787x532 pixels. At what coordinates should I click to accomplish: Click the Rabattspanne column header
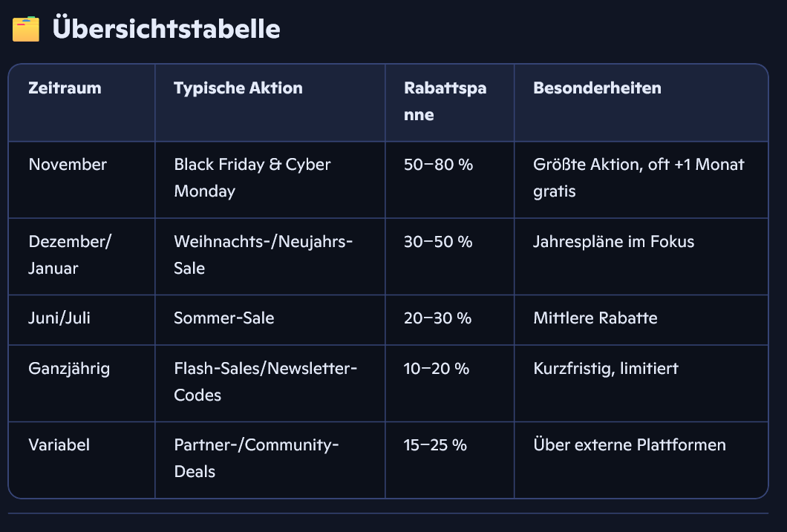[445, 102]
